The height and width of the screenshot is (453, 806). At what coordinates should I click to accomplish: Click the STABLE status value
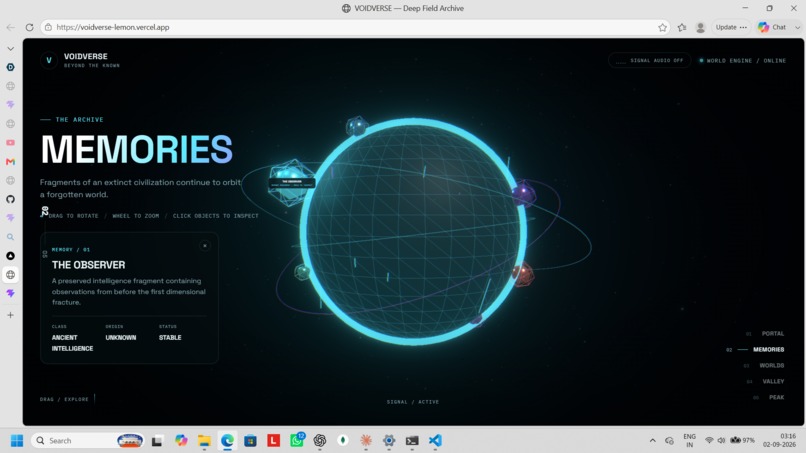tap(170, 338)
